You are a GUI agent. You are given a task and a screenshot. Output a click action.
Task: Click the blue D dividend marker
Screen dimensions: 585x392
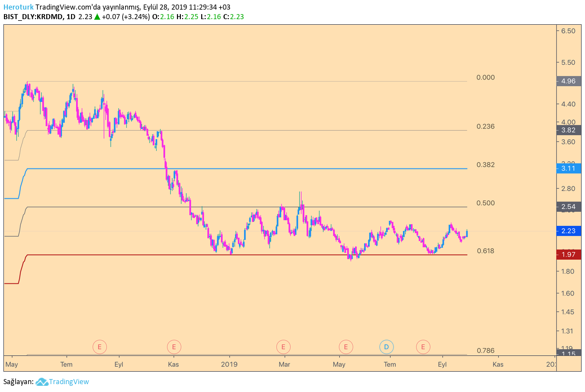387,347
